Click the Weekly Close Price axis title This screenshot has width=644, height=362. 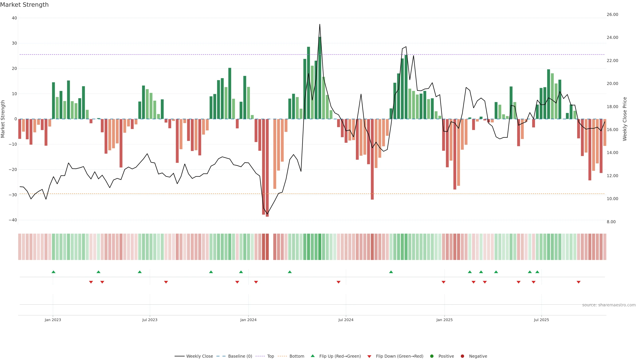pyautogui.click(x=625, y=119)
